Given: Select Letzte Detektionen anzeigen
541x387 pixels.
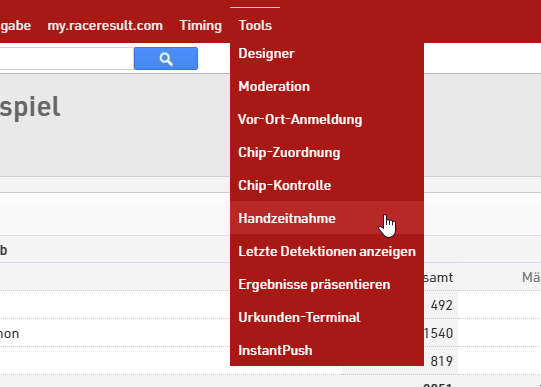Looking at the screenshot, I should 327,251.
